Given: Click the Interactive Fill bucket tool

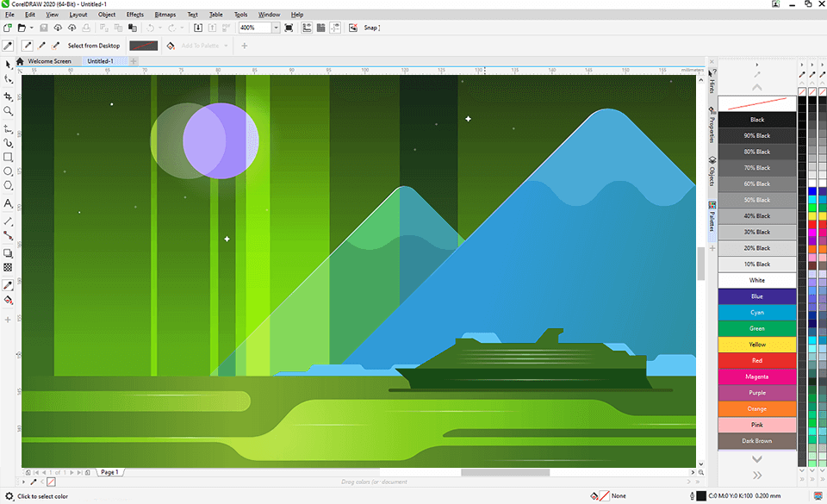Looking at the screenshot, I should [9, 301].
